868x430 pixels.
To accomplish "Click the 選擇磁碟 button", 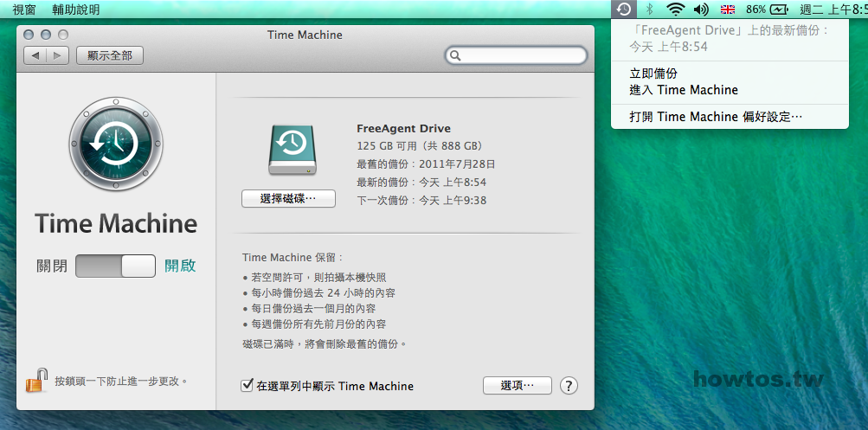I will pos(288,199).
